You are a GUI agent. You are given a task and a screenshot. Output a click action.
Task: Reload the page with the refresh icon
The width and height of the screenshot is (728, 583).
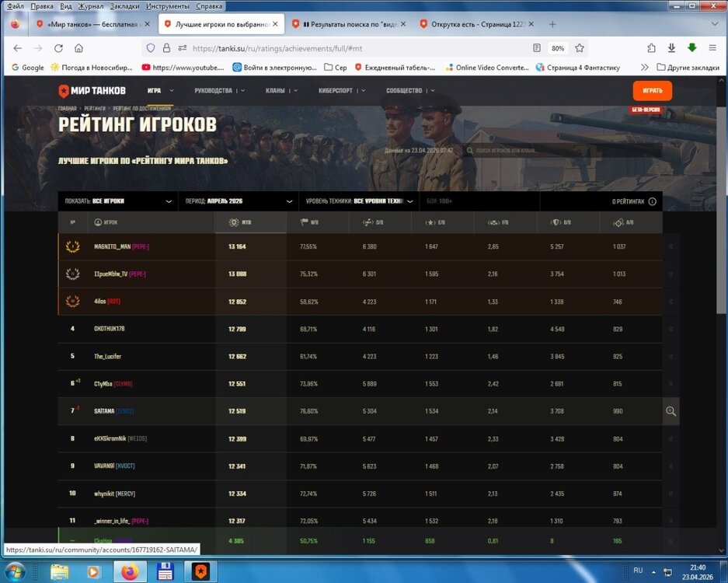coord(58,48)
